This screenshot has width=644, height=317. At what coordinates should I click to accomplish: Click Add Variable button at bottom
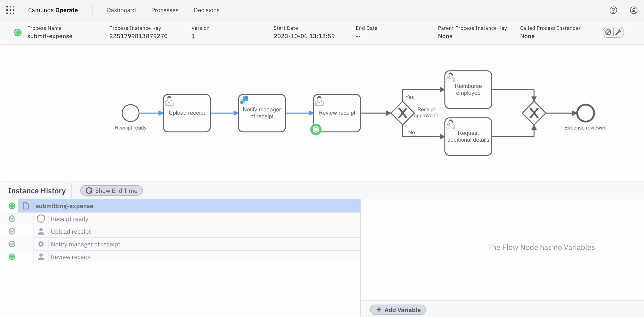tap(398, 309)
